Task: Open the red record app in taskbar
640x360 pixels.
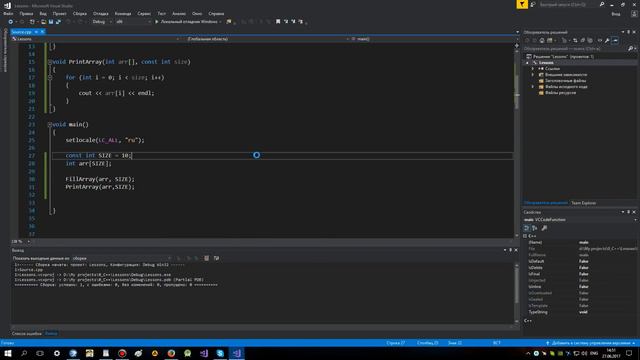Action: (x=122, y=353)
